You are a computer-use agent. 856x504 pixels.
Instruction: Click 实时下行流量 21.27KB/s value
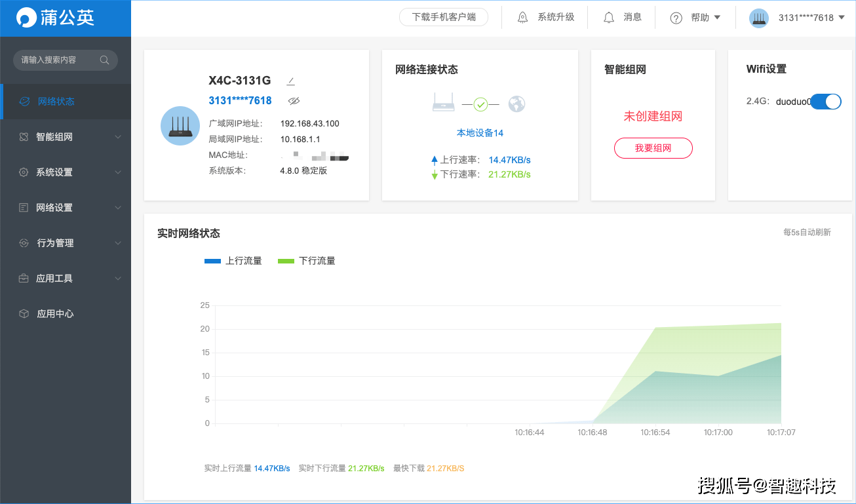point(366,469)
